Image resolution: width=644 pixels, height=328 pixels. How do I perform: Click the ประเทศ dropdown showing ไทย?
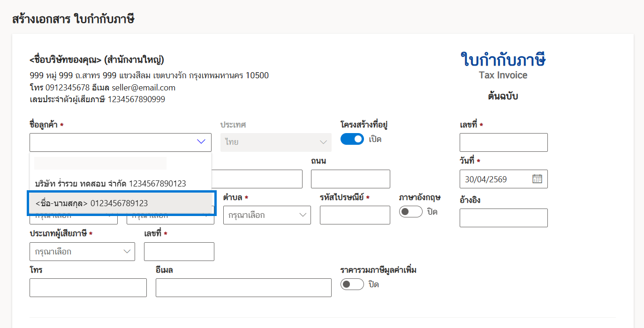point(276,142)
